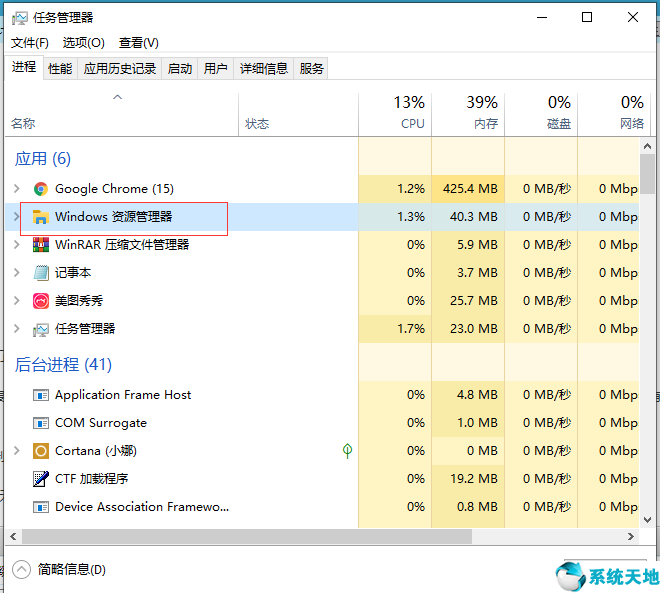Click the 应用 (6) group heading
The height and width of the screenshot is (593, 660).
click(43, 159)
